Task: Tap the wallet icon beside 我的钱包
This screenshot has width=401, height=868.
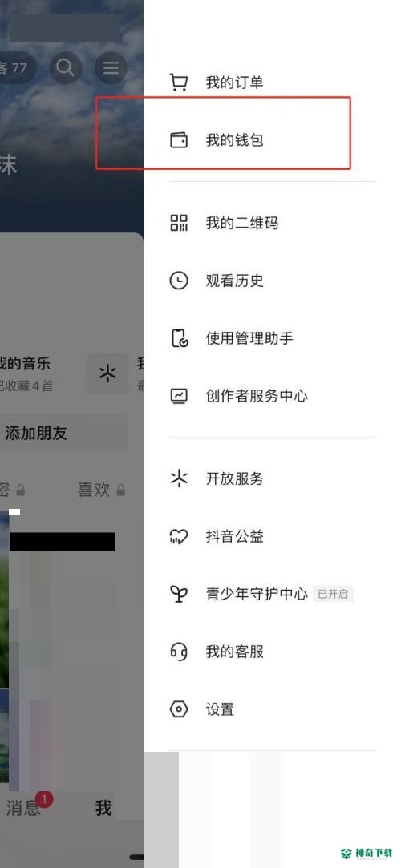Action: pos(178,140)
